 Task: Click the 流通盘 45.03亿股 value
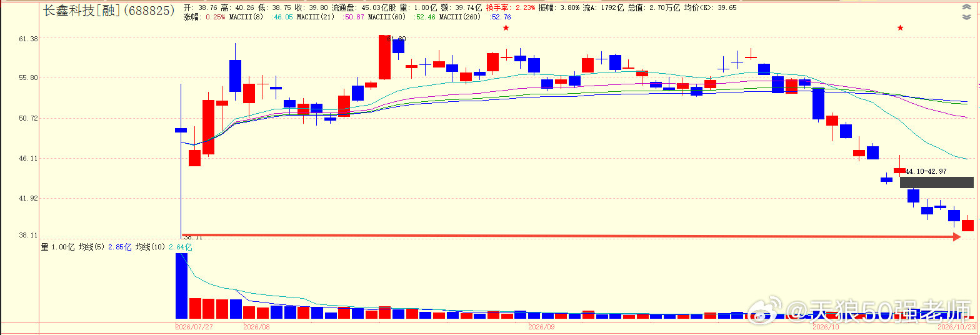tap(364, 8)
